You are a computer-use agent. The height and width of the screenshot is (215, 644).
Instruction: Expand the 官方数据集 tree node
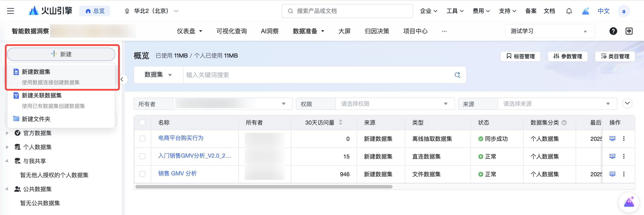point(7,133)
